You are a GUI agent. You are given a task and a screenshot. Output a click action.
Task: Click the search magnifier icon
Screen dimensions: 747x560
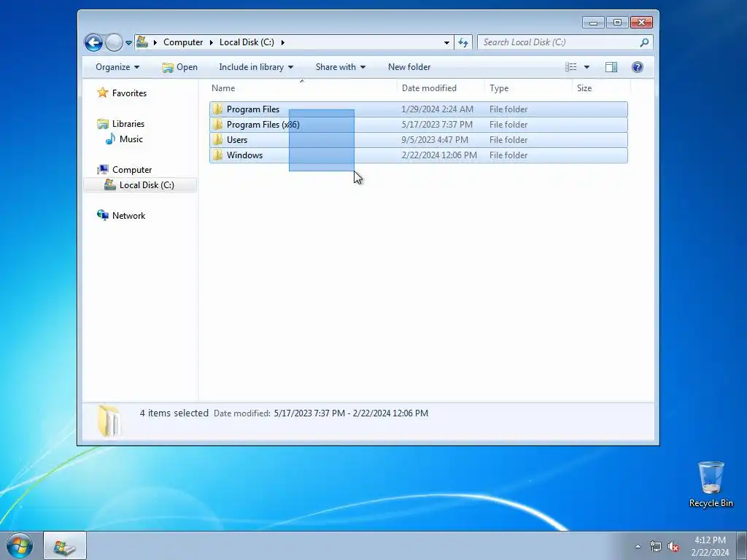click(645, 42)
